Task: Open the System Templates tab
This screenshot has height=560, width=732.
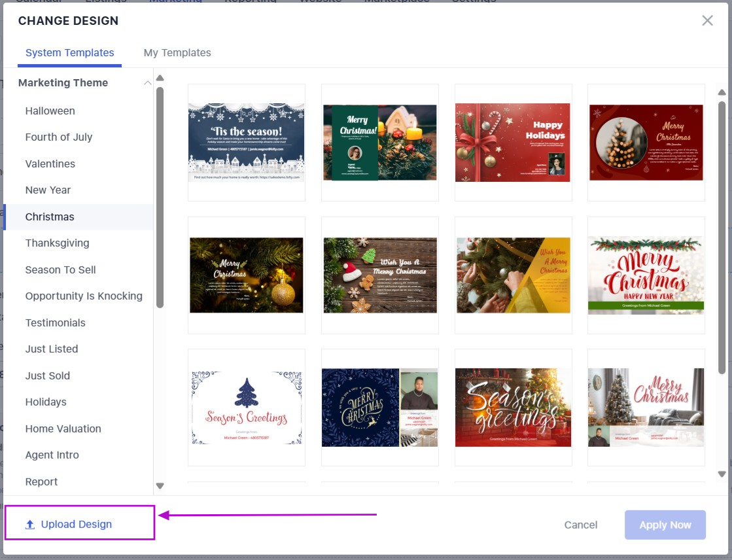Action: [70, 52]
